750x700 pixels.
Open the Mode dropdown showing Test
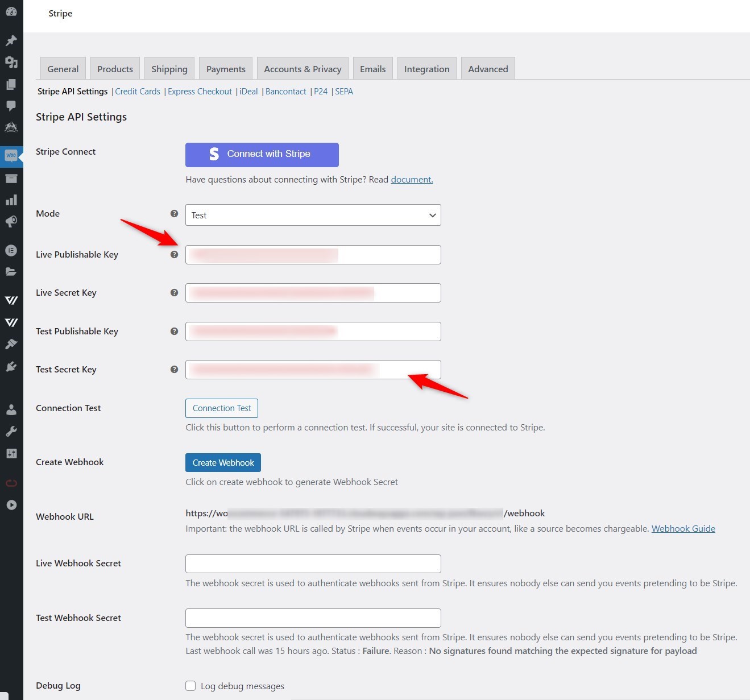pyautogui.click(x=313, y=215)
